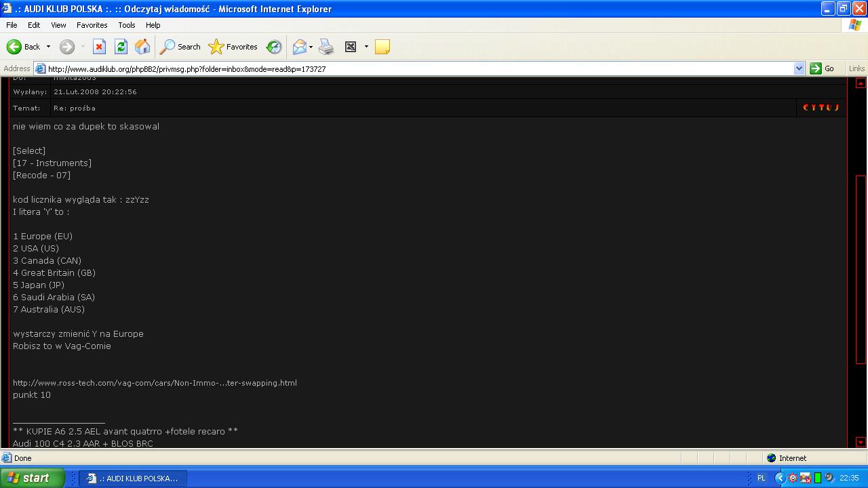Expand the Edit button dropdown arrow
This screenshot has height=488, width=868.
coord(366,47)
